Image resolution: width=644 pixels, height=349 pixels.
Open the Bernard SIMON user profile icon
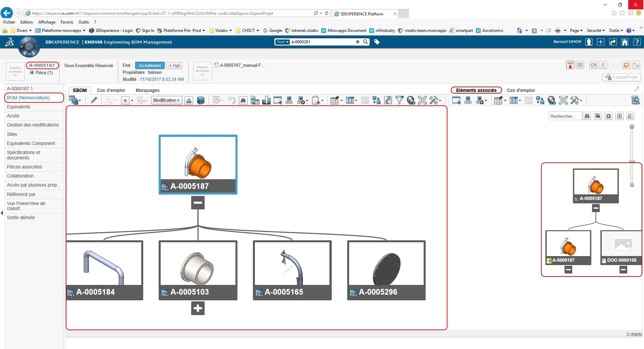point(589,42)
